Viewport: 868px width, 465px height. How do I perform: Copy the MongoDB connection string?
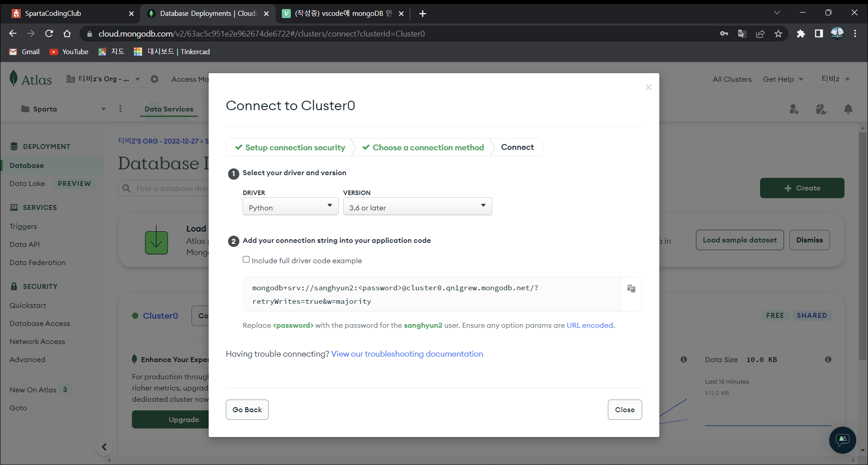(x=631, y=289)
